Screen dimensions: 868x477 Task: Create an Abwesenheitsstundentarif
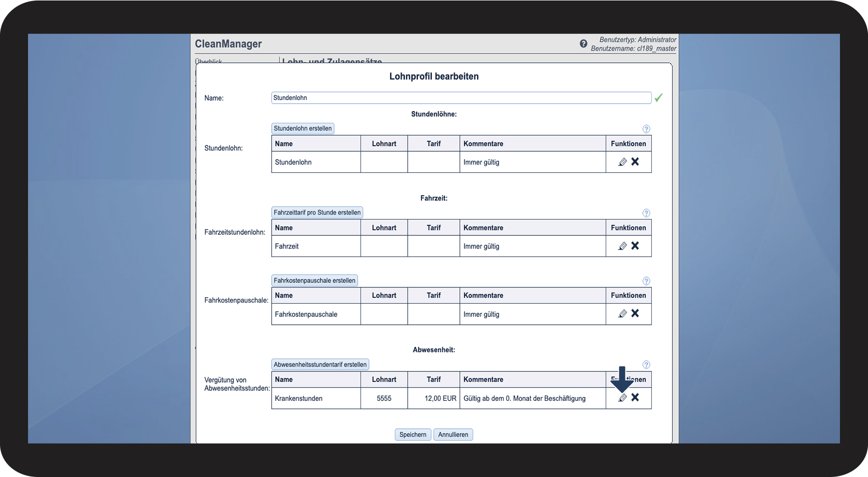tap(320, 365)
